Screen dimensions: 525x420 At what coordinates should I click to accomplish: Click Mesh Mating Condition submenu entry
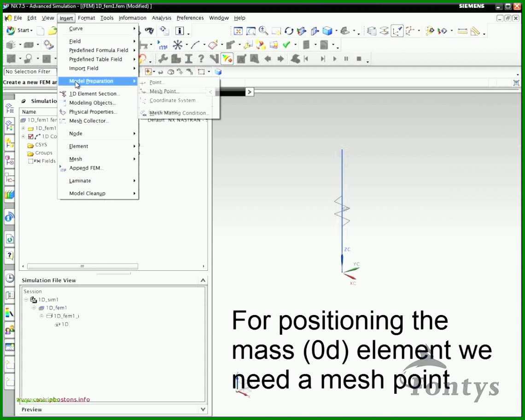(179, 113)
